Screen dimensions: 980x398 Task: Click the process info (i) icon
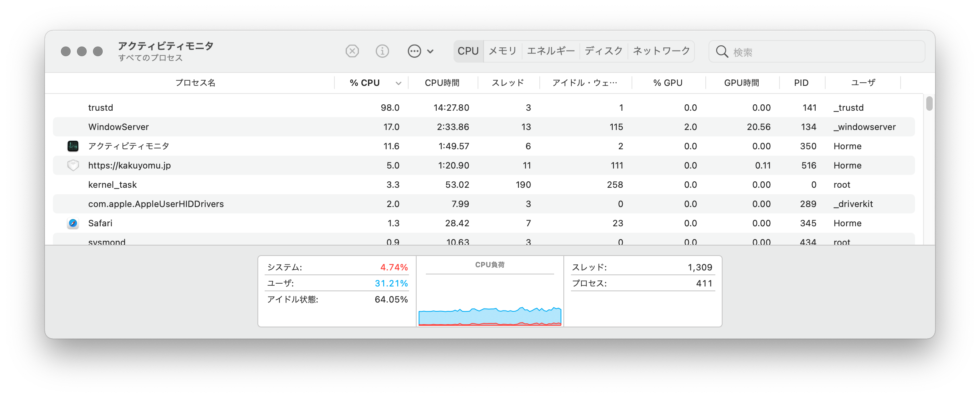click(x=382, y=51)
